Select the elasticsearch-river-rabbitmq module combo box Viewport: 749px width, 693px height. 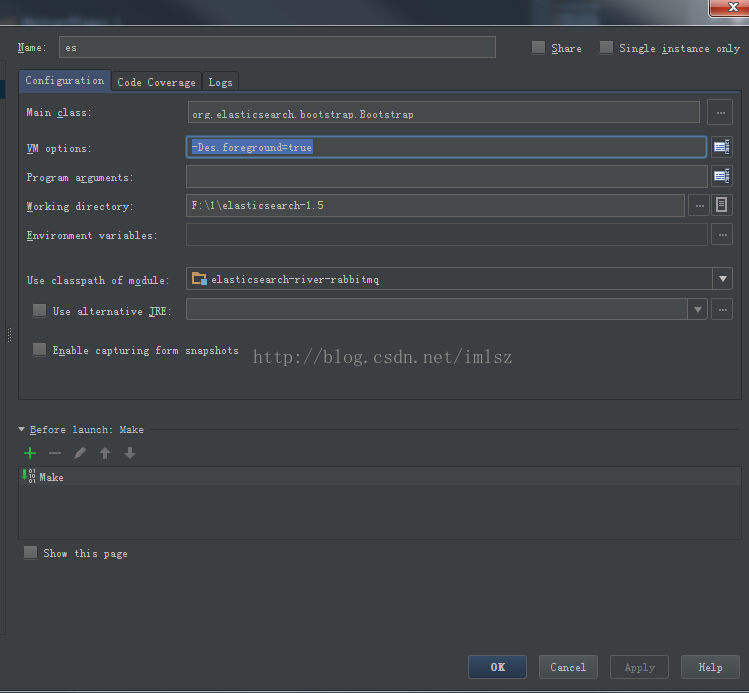point(459,279)
